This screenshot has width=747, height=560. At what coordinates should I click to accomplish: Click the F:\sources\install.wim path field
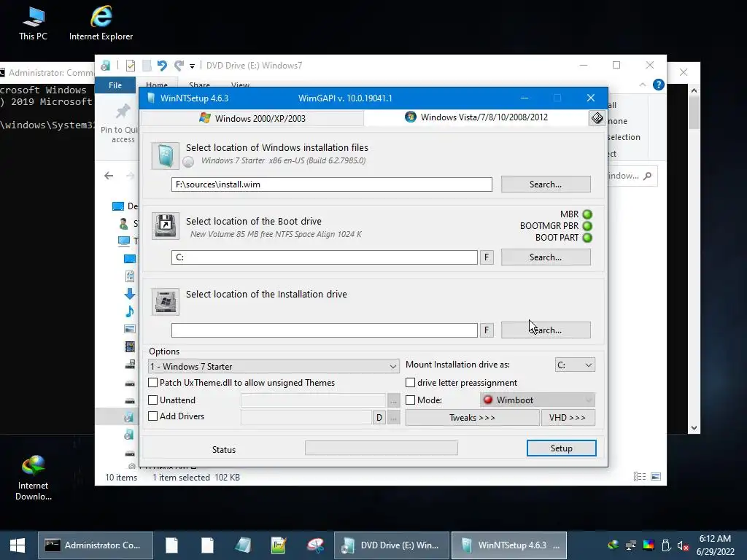pyautogui.click(x=332, y=184)
